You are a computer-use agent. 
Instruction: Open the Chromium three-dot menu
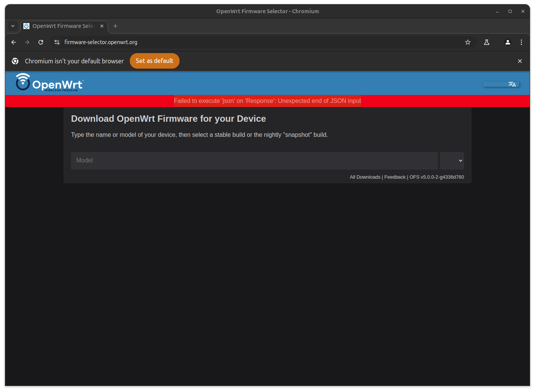click(521, 42)
